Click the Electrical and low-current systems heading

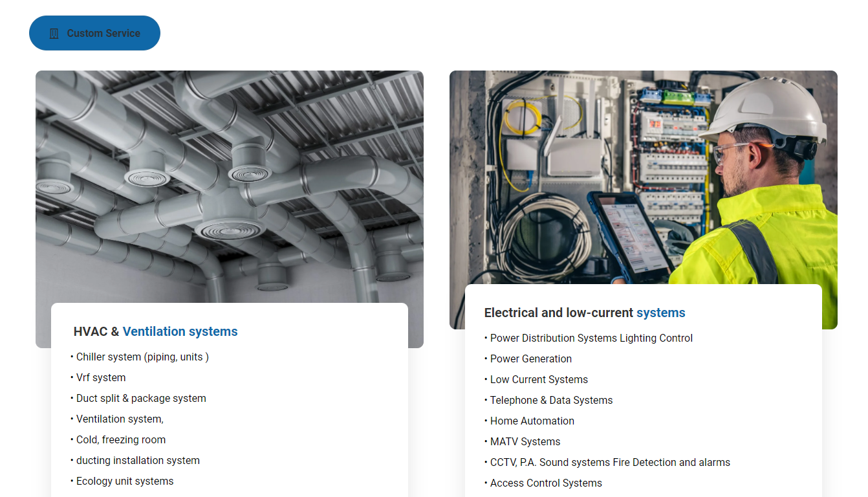point(585,313)
